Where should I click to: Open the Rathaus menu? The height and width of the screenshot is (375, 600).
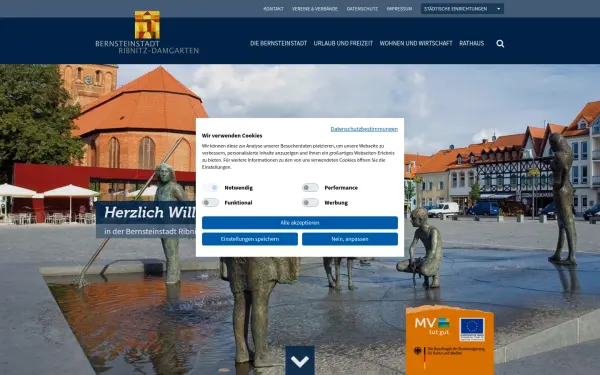(x=471, y=43)
